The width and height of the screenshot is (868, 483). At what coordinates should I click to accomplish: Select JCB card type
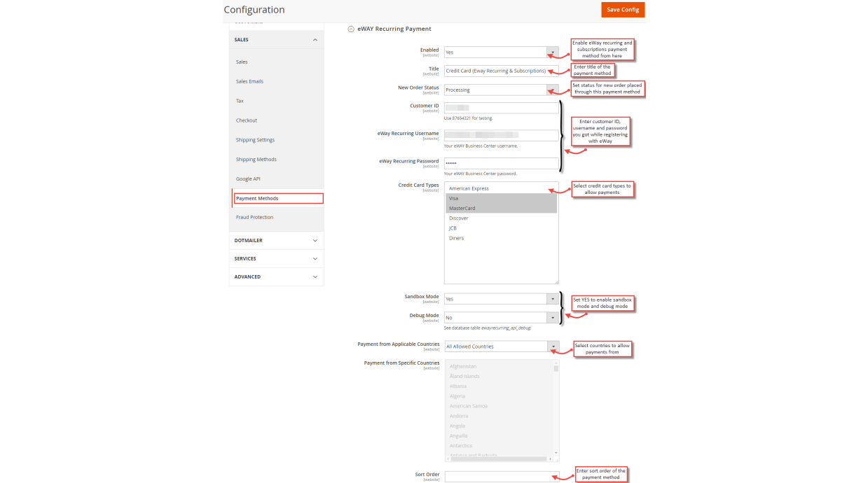pos(501,228)
